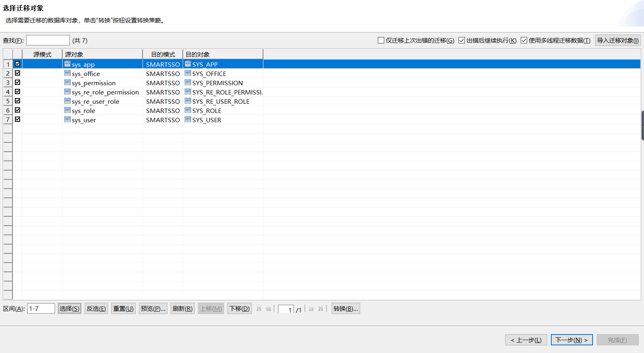Go to last page navigation arrow
The image size is (644, 353).
pyautogui.click(x=320, y=308)
